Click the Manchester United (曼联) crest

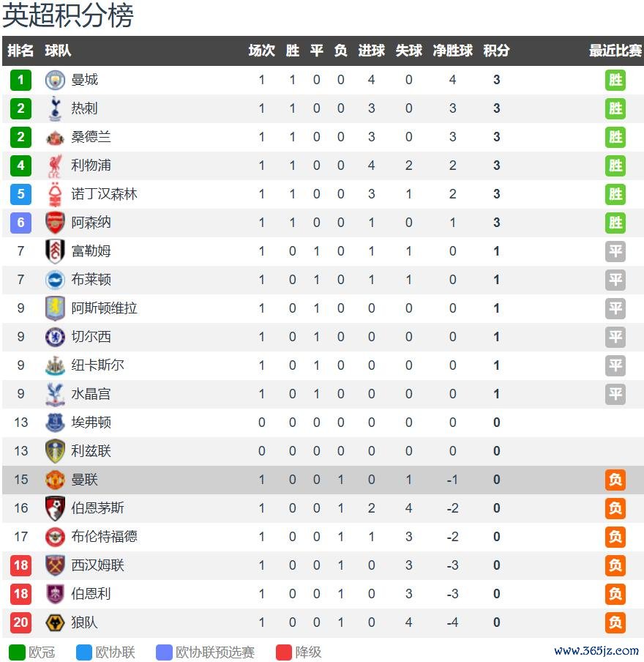[x=55, y=480]
